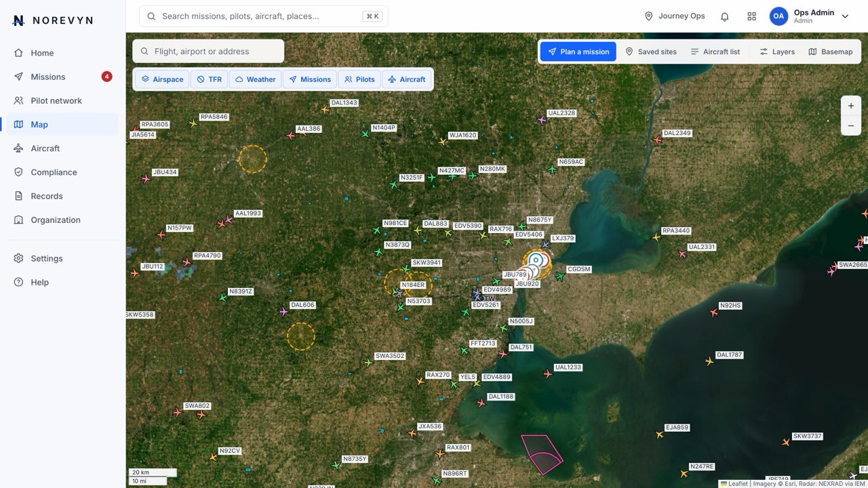Go to Home in sidebar
868x488 pixels.
point(62,53)
